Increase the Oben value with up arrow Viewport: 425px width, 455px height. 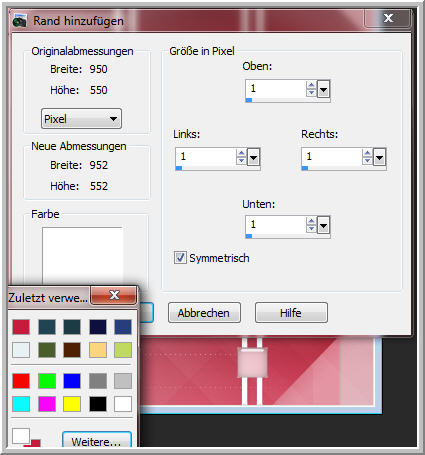[311, 85]
